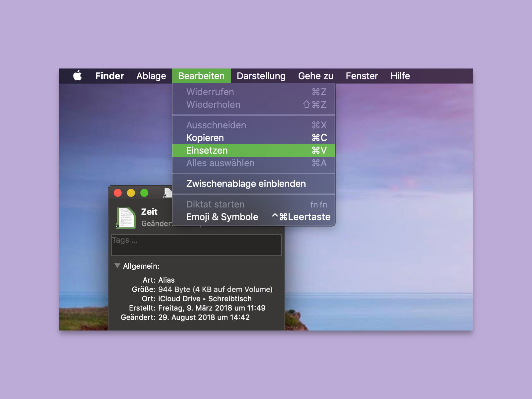The width and height of the screenshot is (532, 399).
Task: Click the modified date 29. August 2018
Action: pyautogui.click(x=204, y=317)
